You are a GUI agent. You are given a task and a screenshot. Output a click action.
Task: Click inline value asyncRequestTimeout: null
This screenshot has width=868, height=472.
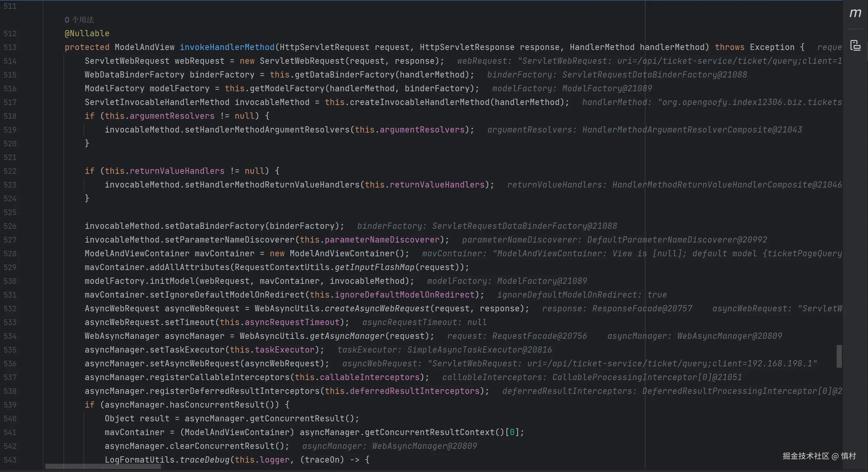(424, 322)
